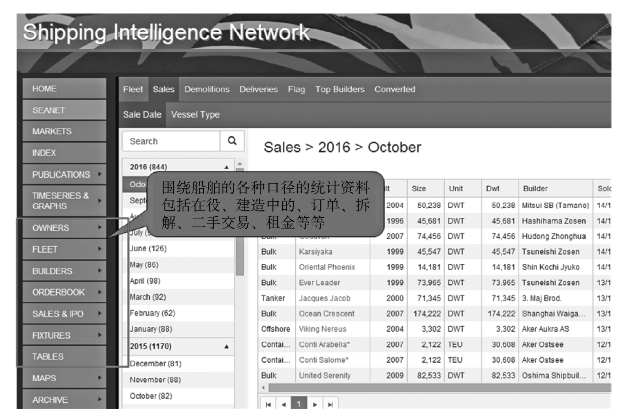Click the search magnifier icon button
The width and height of the screenshot is (625, 418).
232,141
